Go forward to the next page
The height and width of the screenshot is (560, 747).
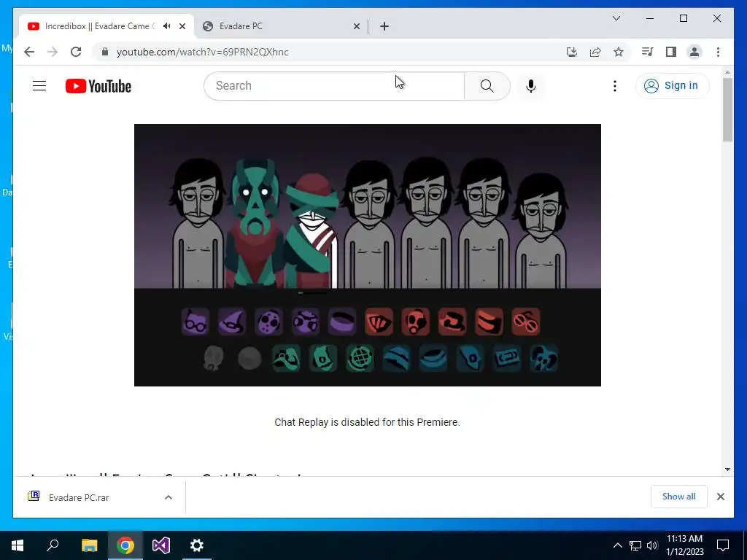pyautogui.click(x=53, y=52)
